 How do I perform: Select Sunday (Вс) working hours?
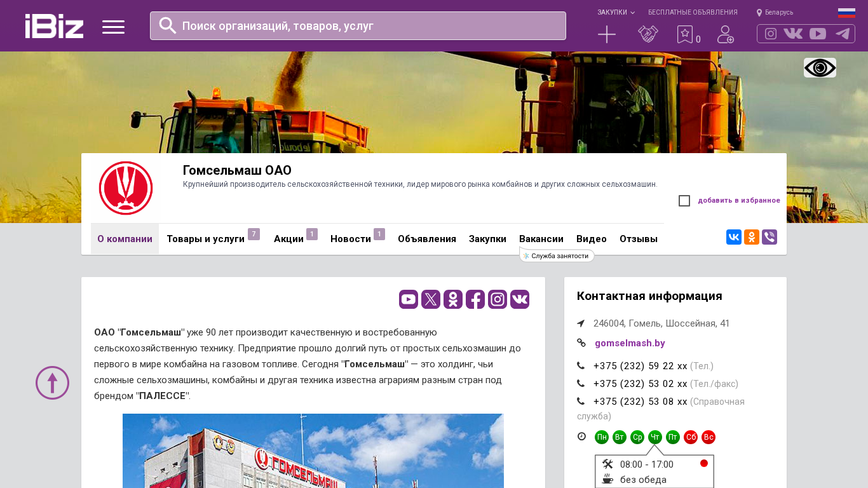[x=709, y=437]
